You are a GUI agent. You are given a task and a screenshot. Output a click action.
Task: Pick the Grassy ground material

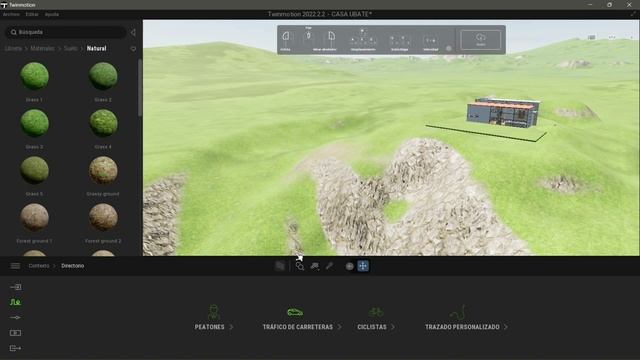tap(103, 170)
